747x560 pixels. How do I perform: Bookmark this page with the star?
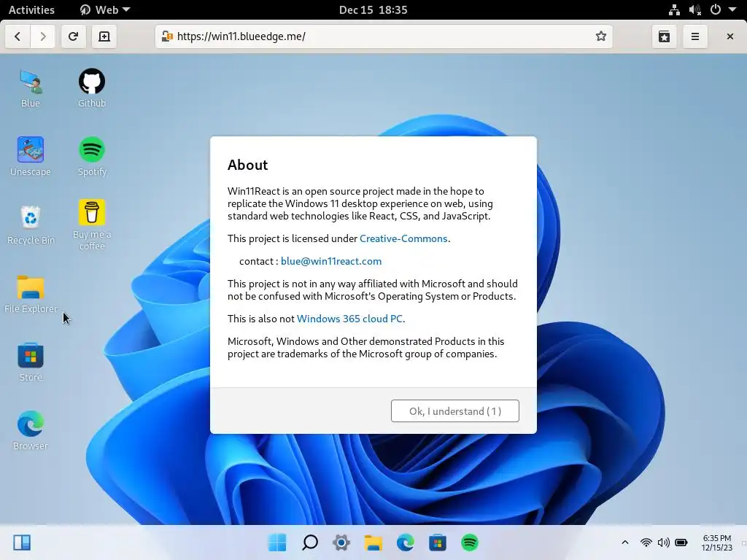tap(601, 36)
